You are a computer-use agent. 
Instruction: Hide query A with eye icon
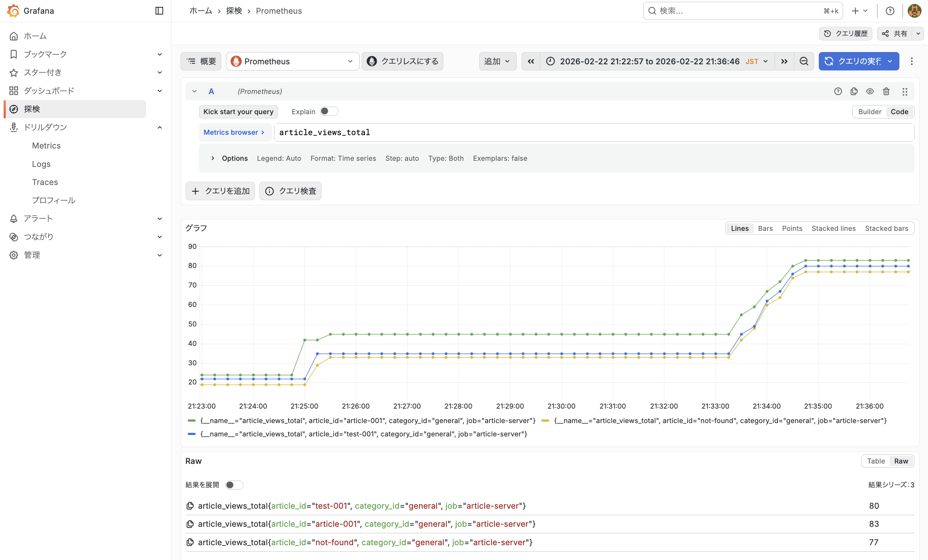pos(870,91)
